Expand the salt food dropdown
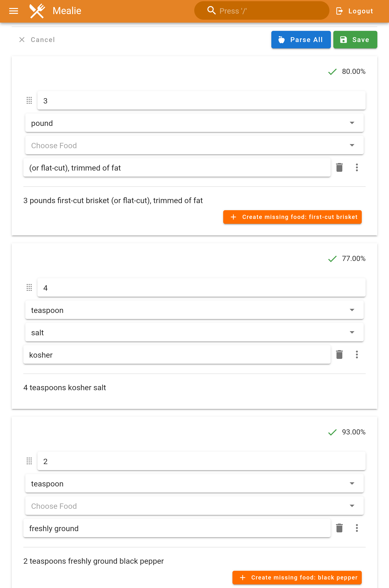 tap(352, 332)
